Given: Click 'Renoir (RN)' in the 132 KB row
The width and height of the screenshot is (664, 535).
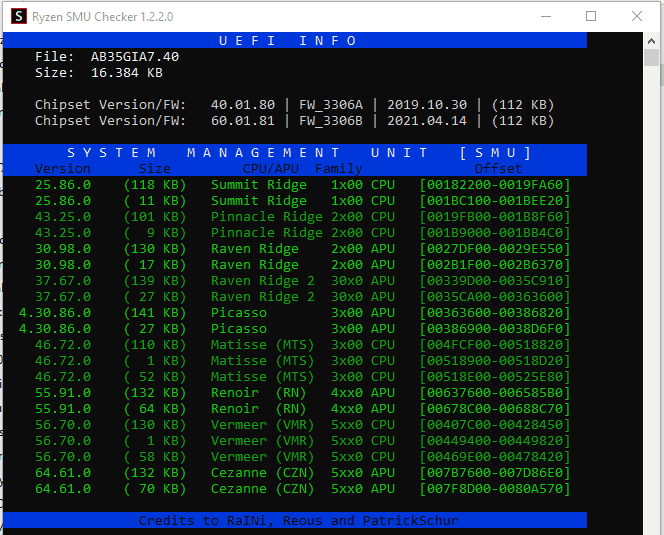Looking at the screenshot, I should tap(259, 393).
